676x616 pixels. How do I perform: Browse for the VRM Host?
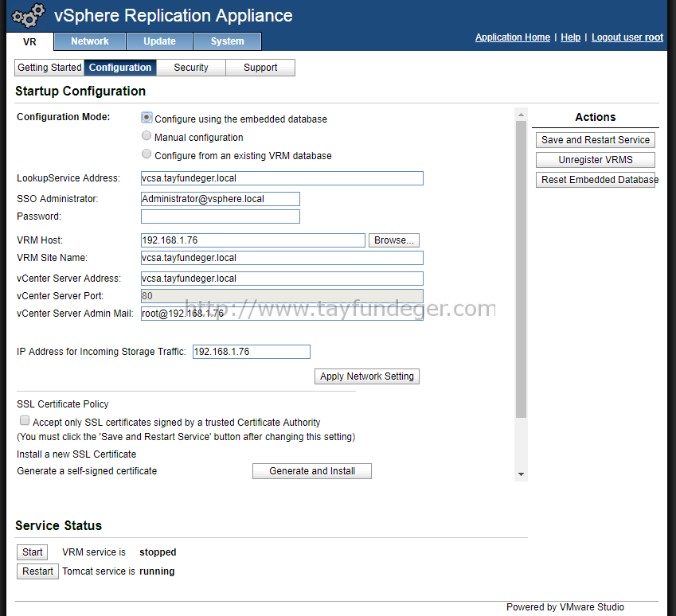tap(394, 240)
